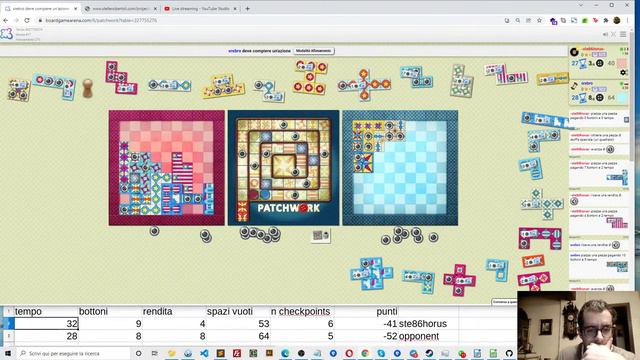The image size is (640, 360).
Task: Select the teal diamond cross patch piece
Action: coord(542,204)
